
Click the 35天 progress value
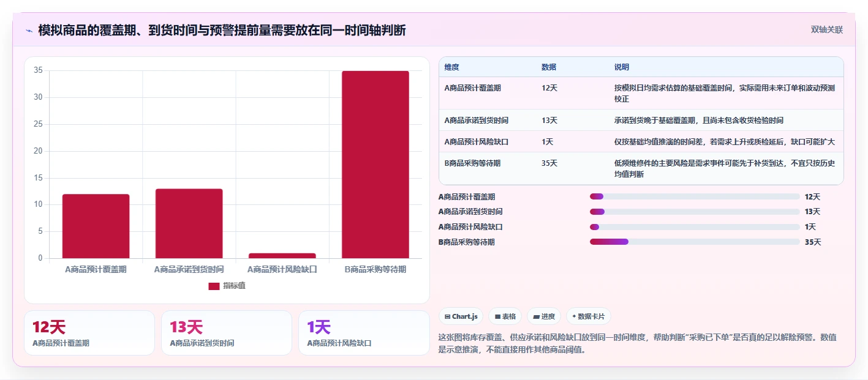tap(813, 242)
